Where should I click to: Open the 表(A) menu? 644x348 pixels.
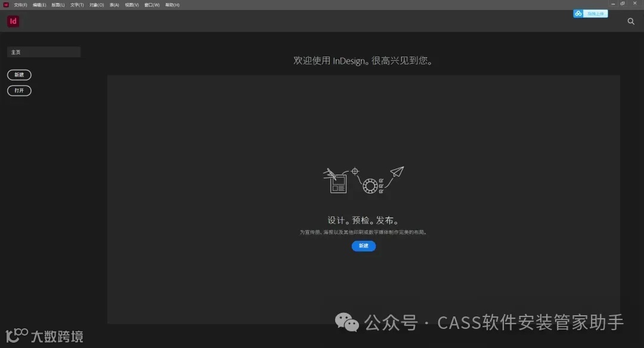(114, 5)
